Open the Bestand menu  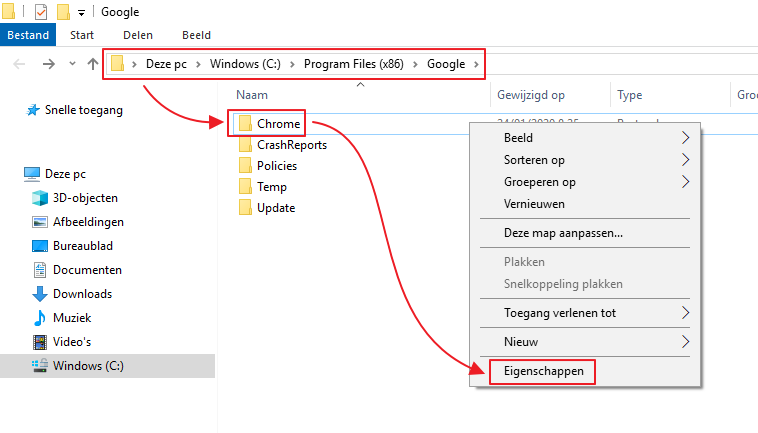(x=28, y=35)
